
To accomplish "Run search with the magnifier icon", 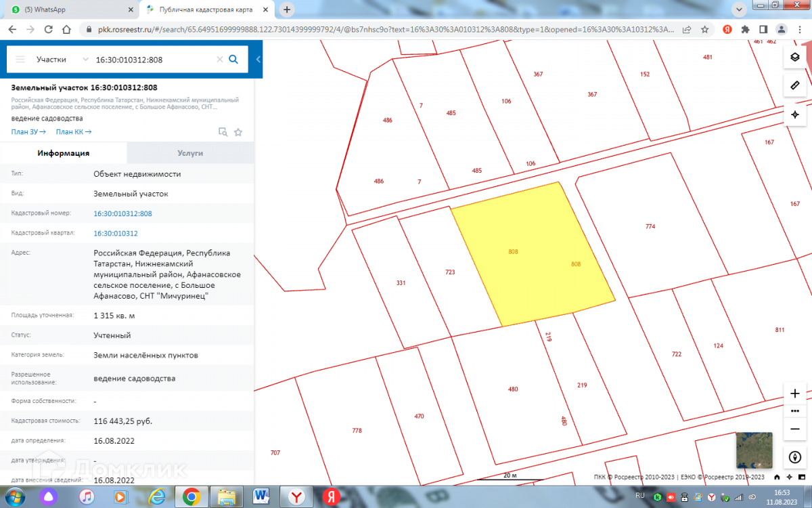I will (x=233, y=60).
